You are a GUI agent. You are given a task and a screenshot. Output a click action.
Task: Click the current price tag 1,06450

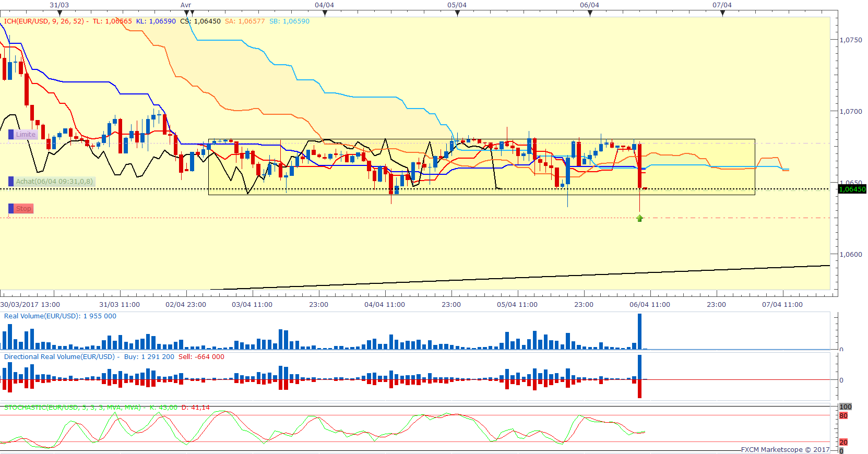tap(852, 189)
